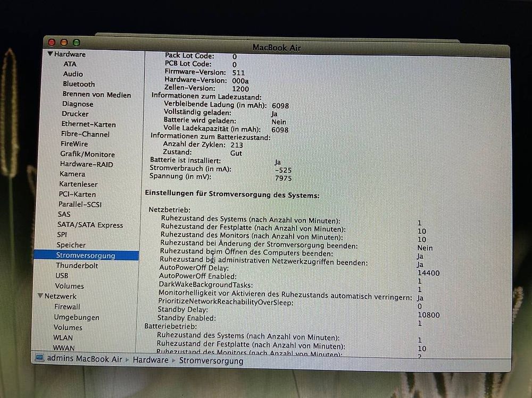
Task: Click 'Batterie wird geladen' value Nein
Action: 279,122
